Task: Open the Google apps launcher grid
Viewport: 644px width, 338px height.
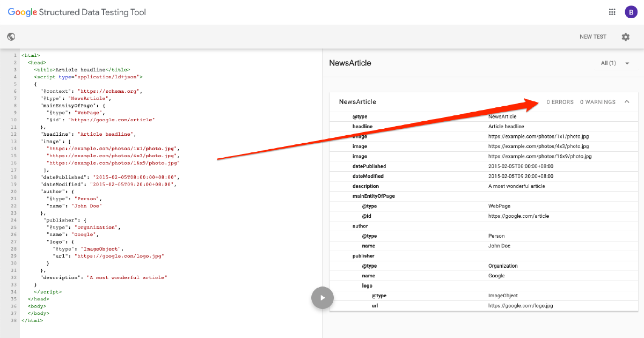Action: coord(611,11)
